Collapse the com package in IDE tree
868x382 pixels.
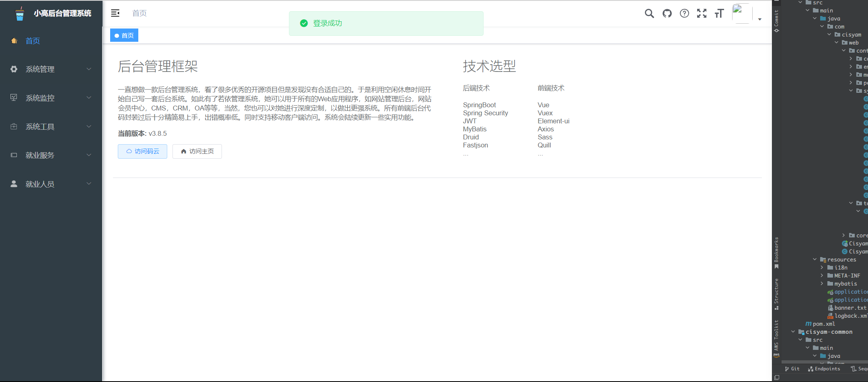(822, 27)
